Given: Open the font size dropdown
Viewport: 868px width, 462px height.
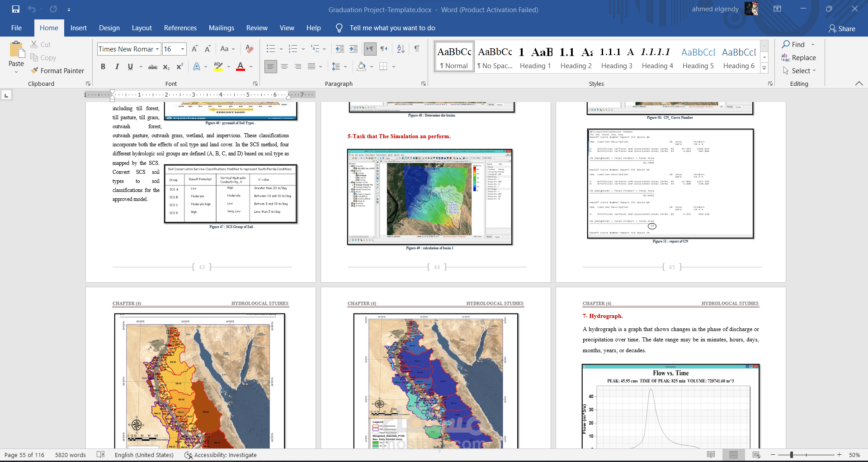Looking at the screenshot, I should pyautogui.click(x=183, y=49).
